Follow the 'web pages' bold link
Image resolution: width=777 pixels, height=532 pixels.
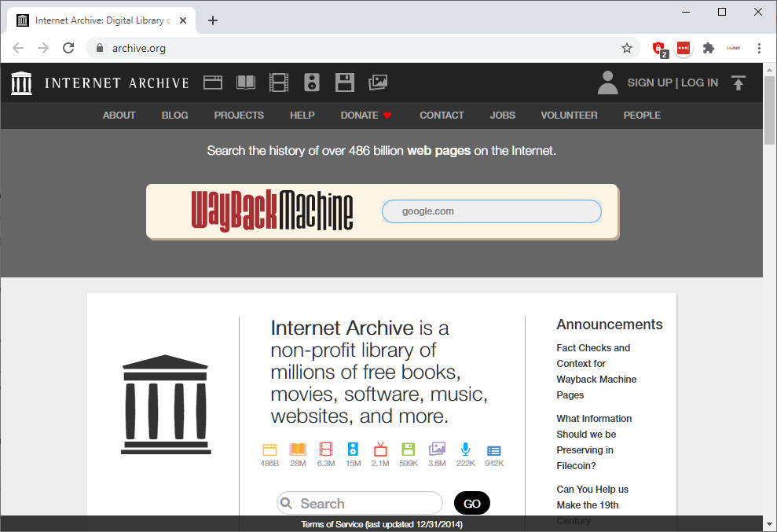coord(439,151)
